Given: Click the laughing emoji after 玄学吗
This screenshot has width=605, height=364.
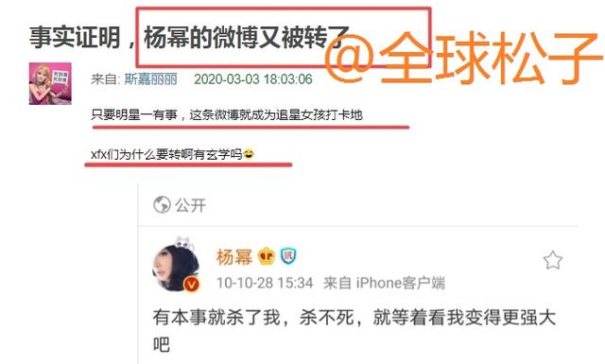Looking at the screenshot, I should [x=249, y=154].
